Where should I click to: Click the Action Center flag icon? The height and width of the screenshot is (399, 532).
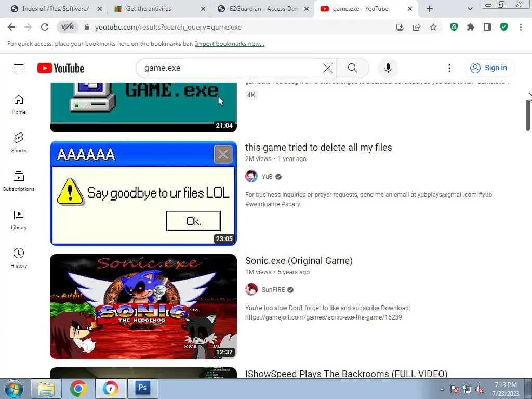tap(454, 390)
